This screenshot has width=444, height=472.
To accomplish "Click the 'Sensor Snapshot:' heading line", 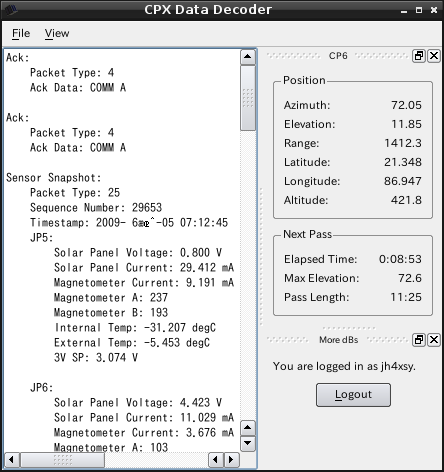I will point(53,178).
